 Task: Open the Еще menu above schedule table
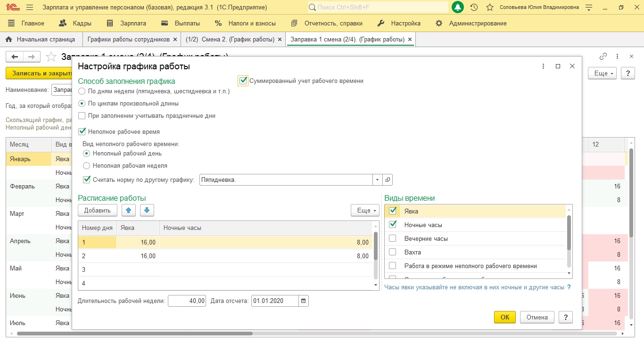click(x=365, y=210)
